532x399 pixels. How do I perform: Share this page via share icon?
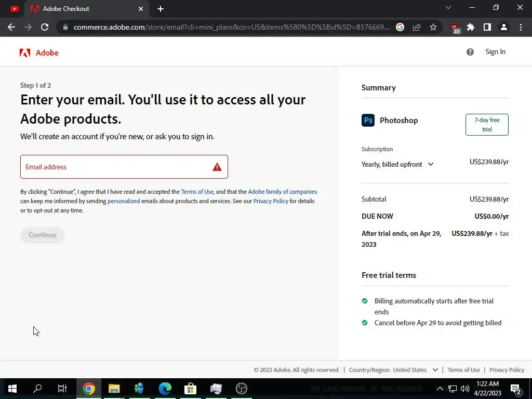pos(417,27)
